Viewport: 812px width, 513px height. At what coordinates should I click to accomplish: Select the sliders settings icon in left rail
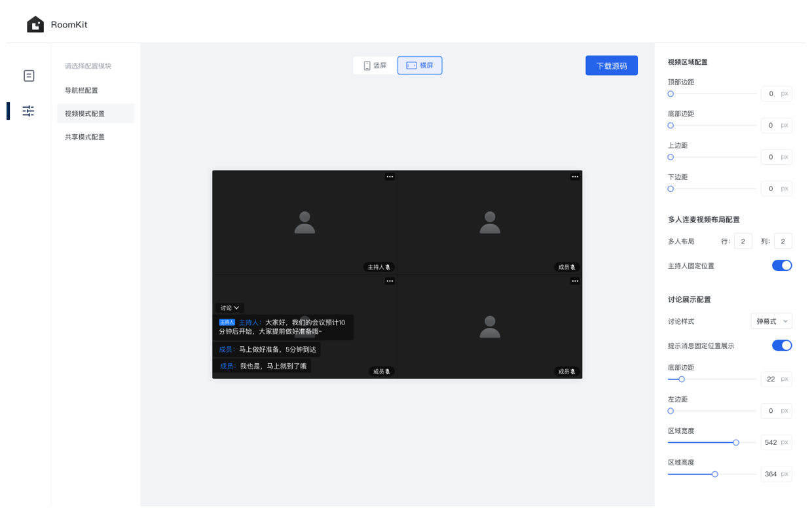coord(28,111)
